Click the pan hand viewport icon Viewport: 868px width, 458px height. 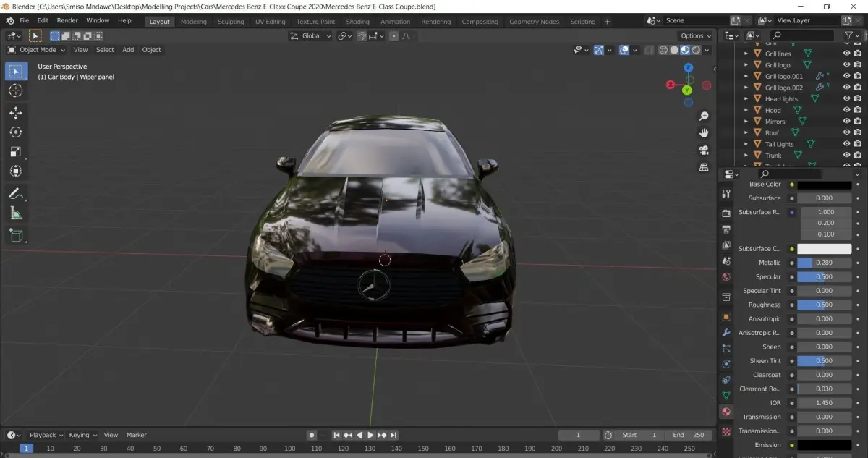click(x=703, y=133)
